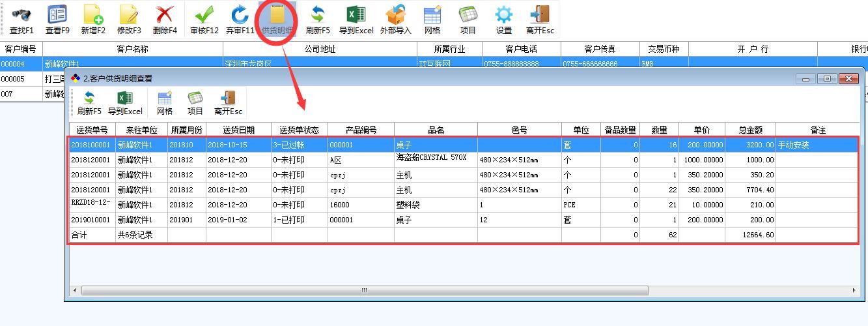Click 备注 column header

coord(818,130)
